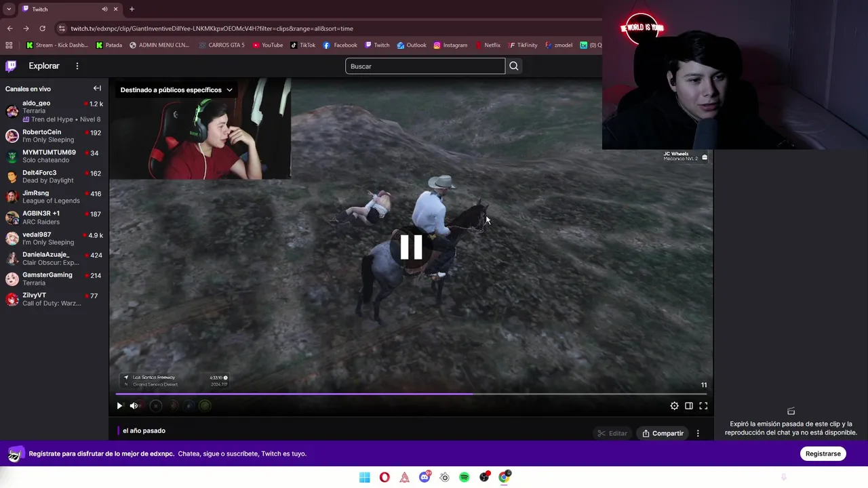Open the Netflix bookmark
The width and height of the screenshot is (868, 488).
pos(488,45)
